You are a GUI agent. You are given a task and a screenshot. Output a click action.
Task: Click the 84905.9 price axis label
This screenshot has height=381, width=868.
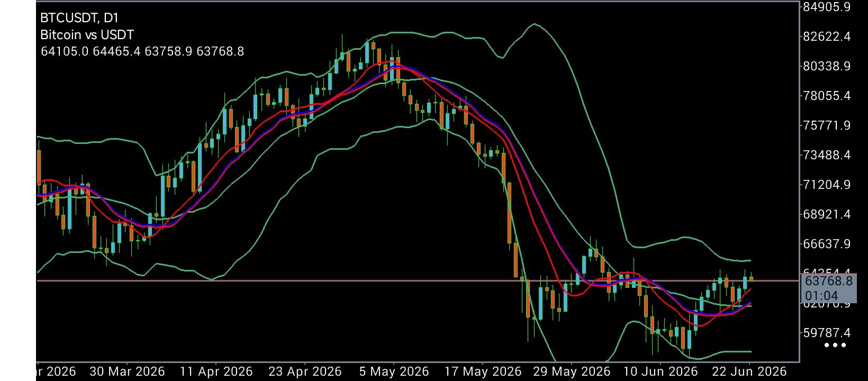click(827, 7)
